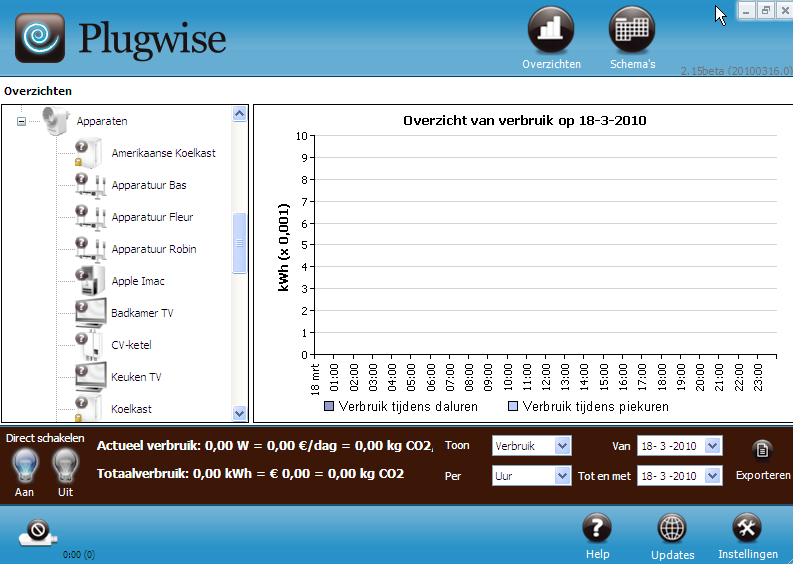The height and width of the screenshot is (564, 793).
Task: Select CV-ketel in the tree
Action: [x=131, y=345]
